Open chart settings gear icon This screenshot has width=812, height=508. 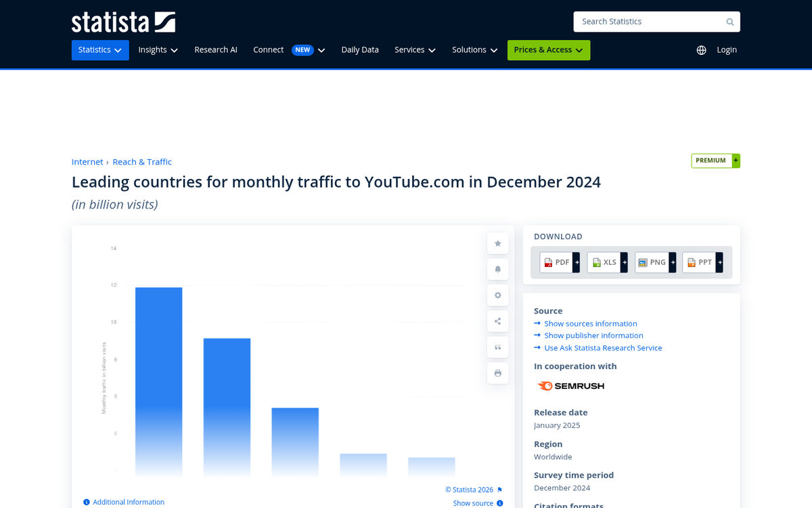tap(497, 295)
